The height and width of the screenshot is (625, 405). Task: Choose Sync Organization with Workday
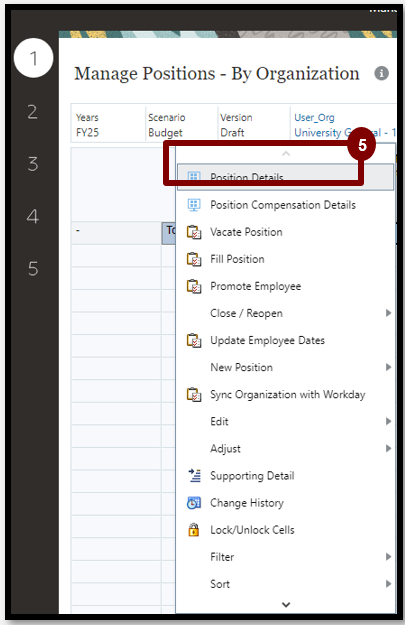(285, 395)
